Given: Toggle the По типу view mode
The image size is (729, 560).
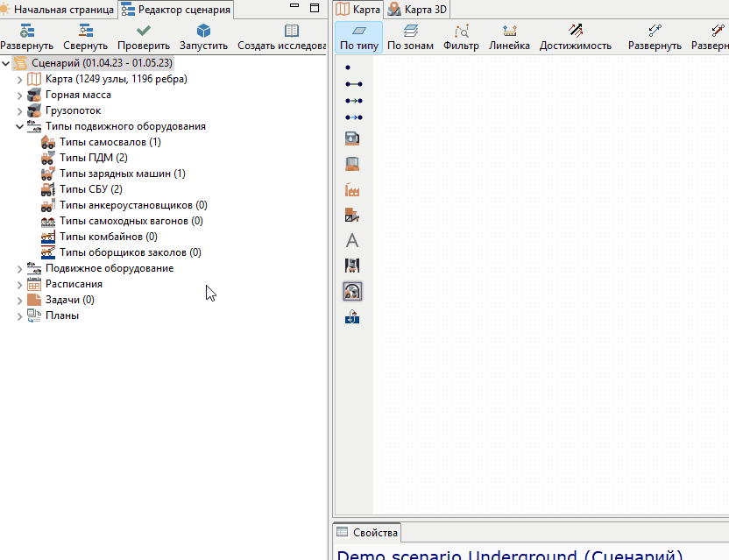Looking at the screenshot, I should tap(359, 37).
